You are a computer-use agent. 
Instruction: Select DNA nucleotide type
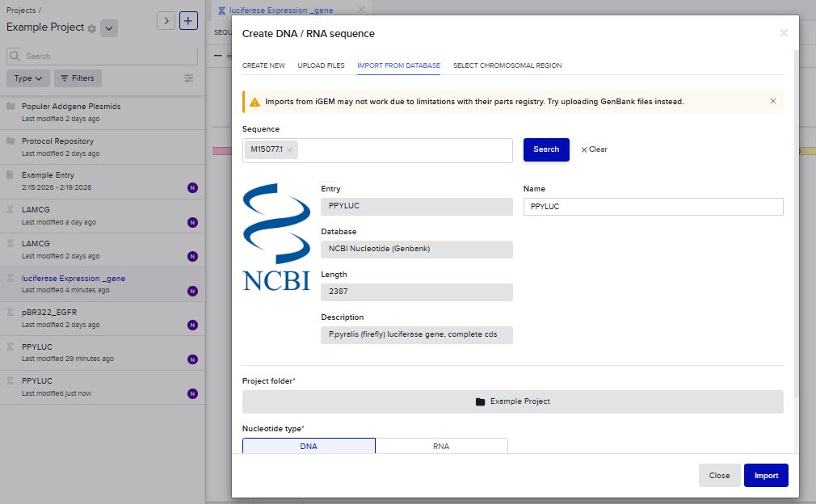pos(309,446)
